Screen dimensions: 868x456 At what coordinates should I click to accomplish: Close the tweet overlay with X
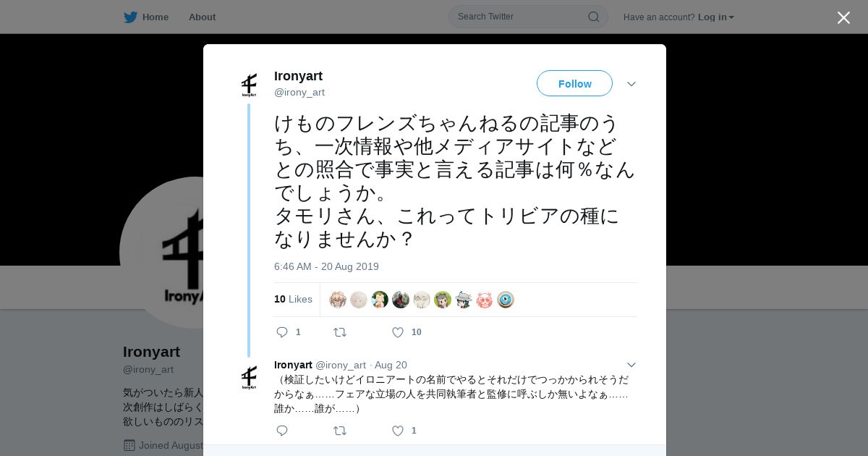843,17
